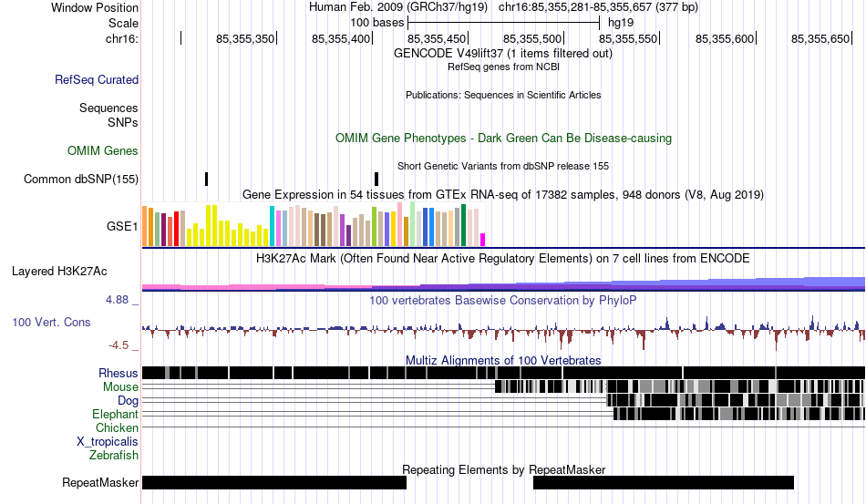Open H3K27Ac Mark ENCODE track title
The height and width of the screenshot is (504, 866).
(x=503, y=258)
